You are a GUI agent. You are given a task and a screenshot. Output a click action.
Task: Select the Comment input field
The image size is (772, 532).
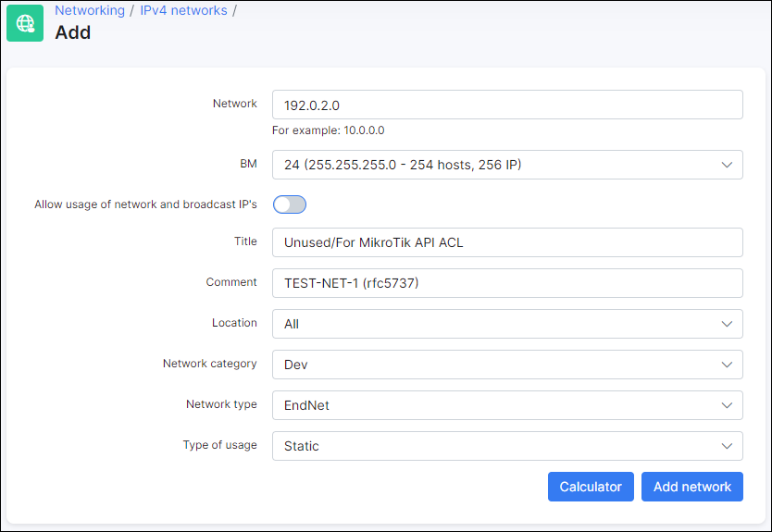pos(507,283)
